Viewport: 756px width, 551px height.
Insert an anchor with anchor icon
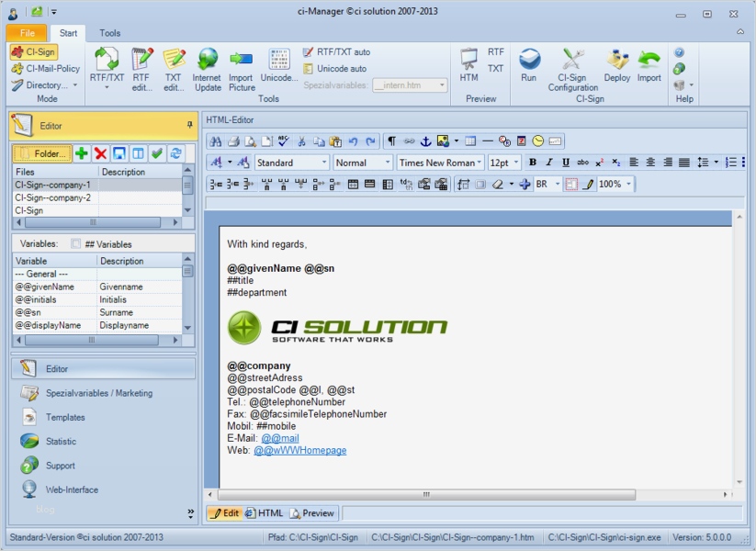425,141
